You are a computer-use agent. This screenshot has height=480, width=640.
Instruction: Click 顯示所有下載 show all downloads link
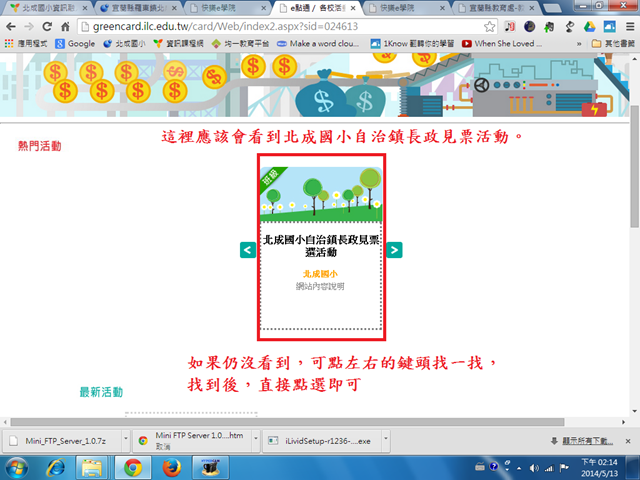(580, 440)
